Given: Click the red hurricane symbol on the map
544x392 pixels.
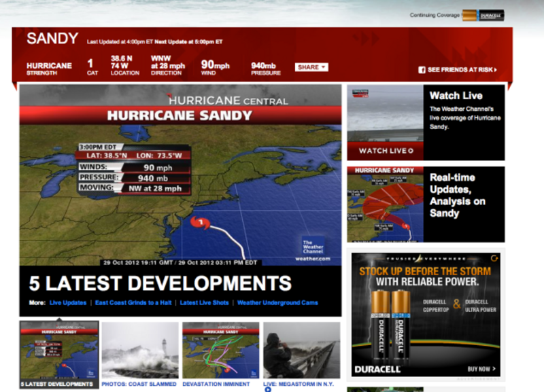Looking at the screenshot, I should pos(199,222).
